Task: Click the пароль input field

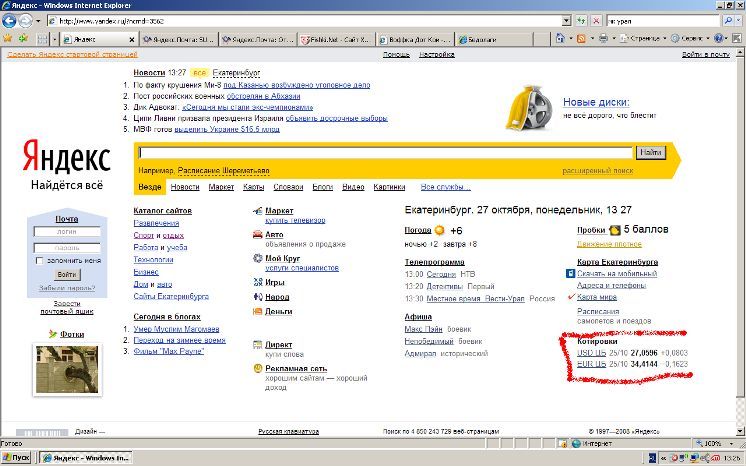Action: pyautogui.click(x=67, y=248)
